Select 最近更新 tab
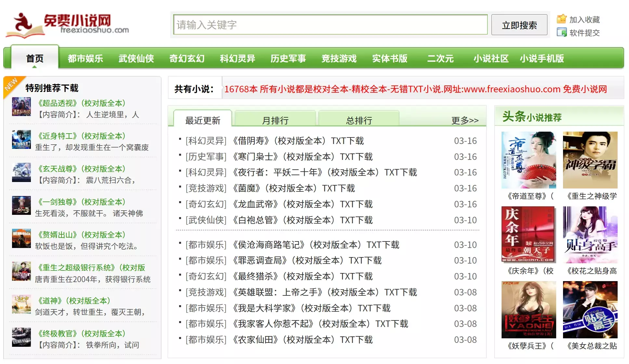This screenshot has height=364, width=629. [x=203, y=121]
